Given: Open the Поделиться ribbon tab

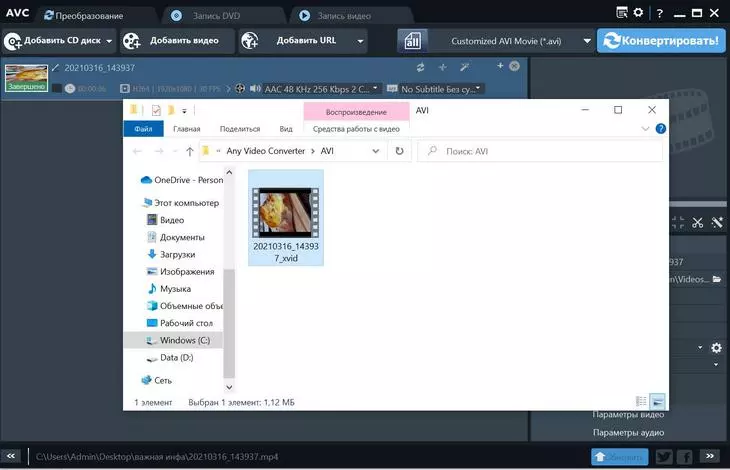Looking at the screenshot, I should coord(240,129).
